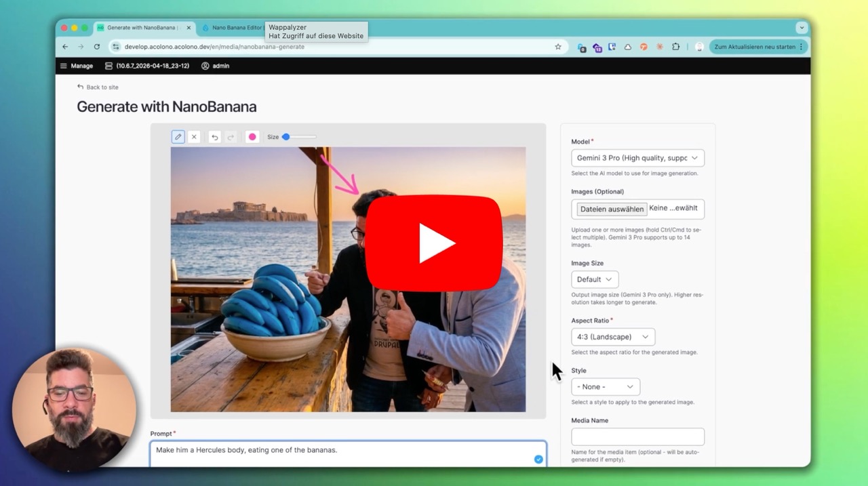The width and height of the screenshot is (868, 486).
Task: Open the Aspect Ratio 4:3 (Landscape) dropdown
Action: coord(613,337)
